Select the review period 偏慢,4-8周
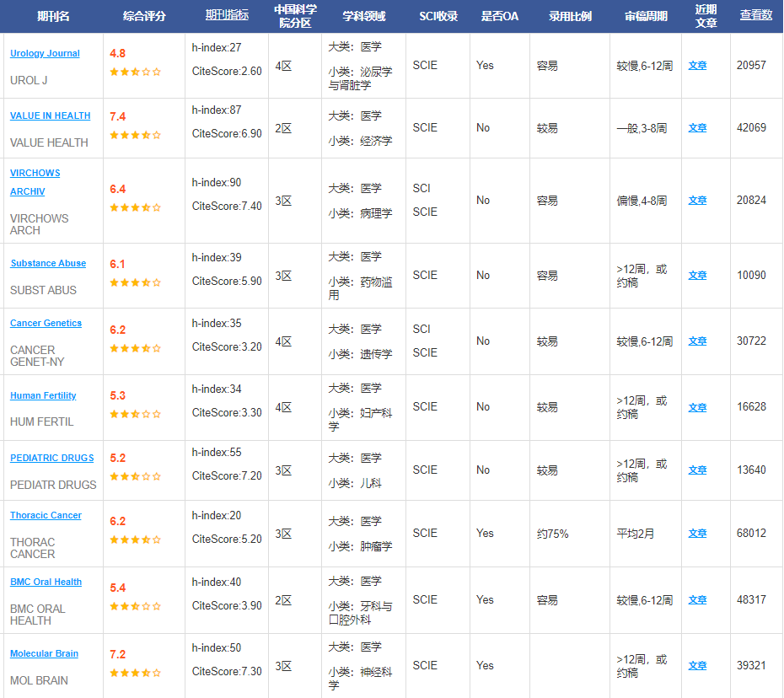This screenshot has height=698, width=784. point(642,201)
